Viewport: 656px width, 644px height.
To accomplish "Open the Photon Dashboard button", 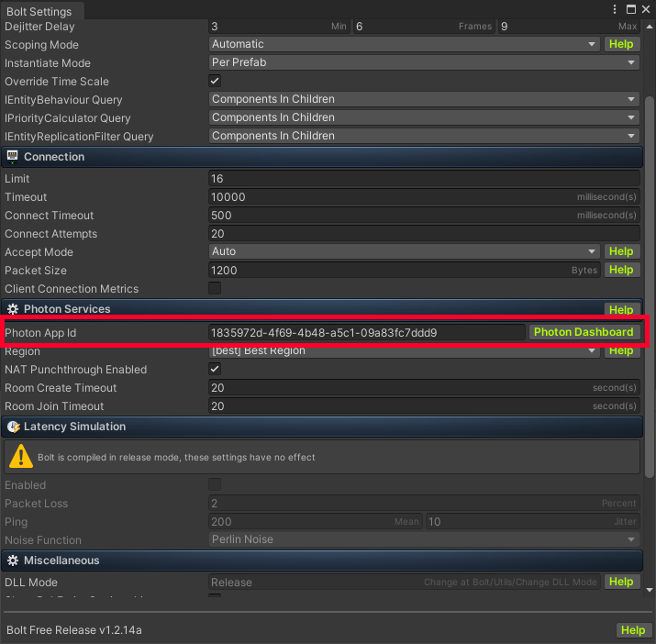I will pos(584,332).
